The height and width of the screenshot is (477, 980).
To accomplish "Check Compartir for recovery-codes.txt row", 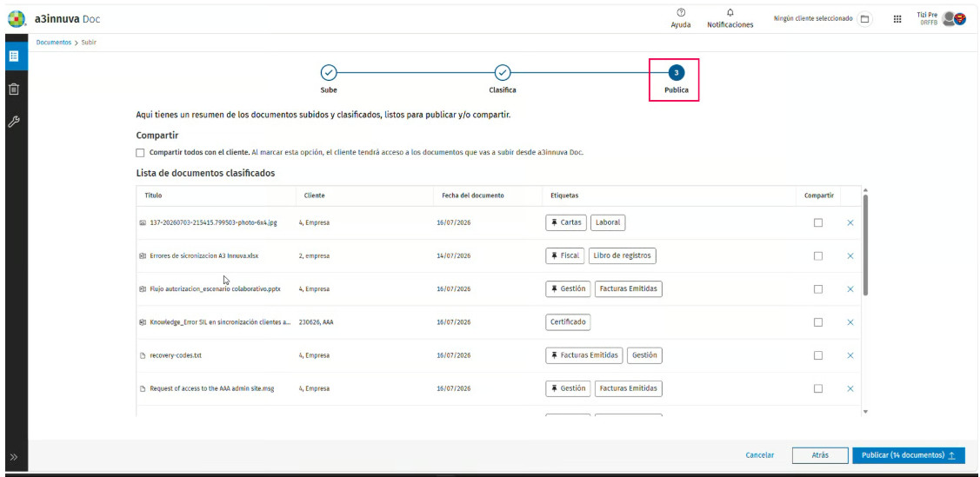I will pos(818,355).
